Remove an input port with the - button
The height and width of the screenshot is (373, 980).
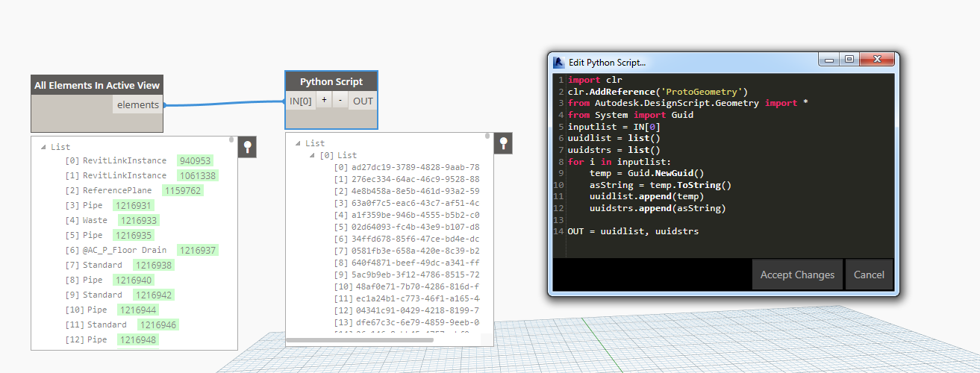(340, 101)
